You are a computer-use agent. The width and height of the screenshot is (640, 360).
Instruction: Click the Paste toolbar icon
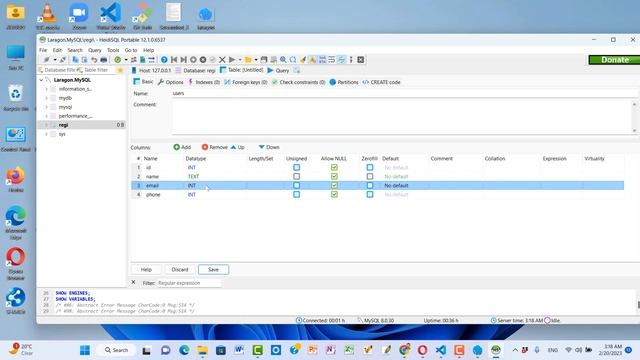click(x=84, y=60)
